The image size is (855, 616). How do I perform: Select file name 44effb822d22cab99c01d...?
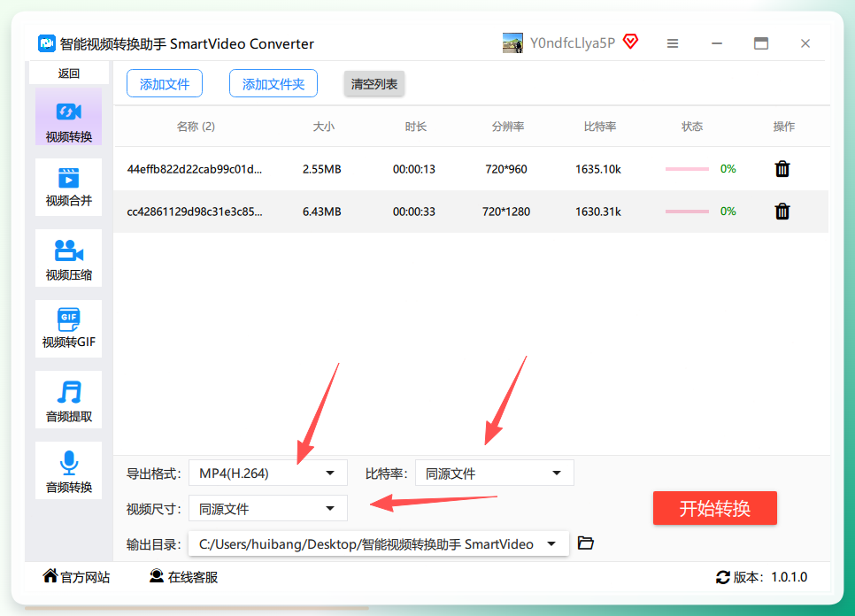tap(194, 169)
